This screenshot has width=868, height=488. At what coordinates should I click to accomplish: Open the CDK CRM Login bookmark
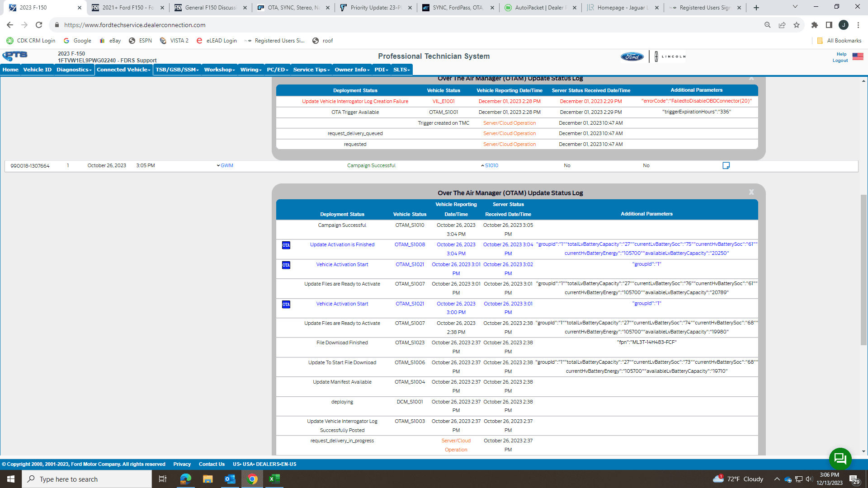tap(31, 41)
